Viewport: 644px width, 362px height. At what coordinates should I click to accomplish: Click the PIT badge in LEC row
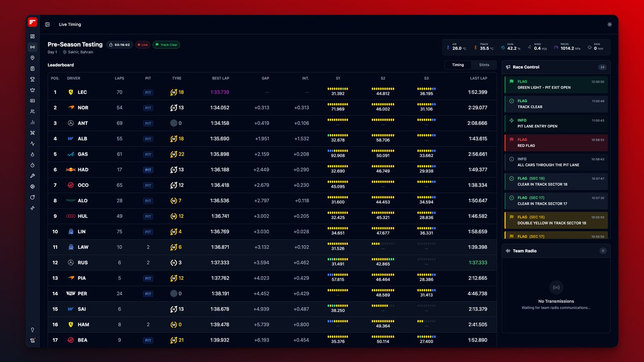pos(148,92)
